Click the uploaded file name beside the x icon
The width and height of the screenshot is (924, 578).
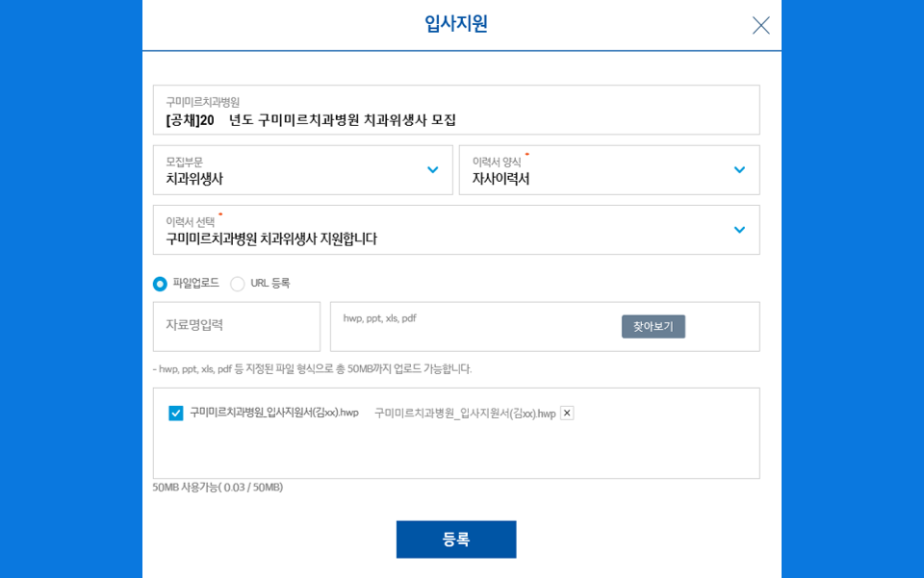(x=464, y=414)
